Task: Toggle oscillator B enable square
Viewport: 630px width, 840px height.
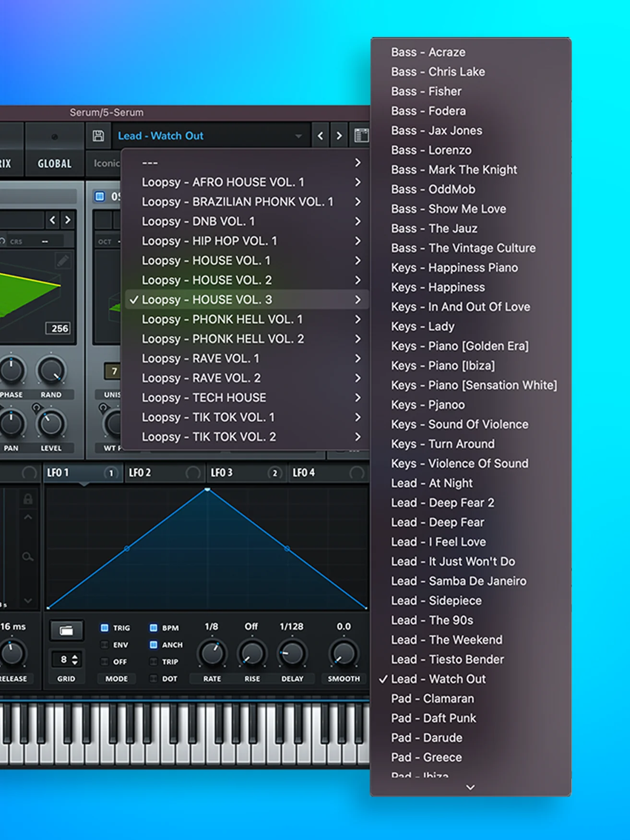Action: pos(99,196)
